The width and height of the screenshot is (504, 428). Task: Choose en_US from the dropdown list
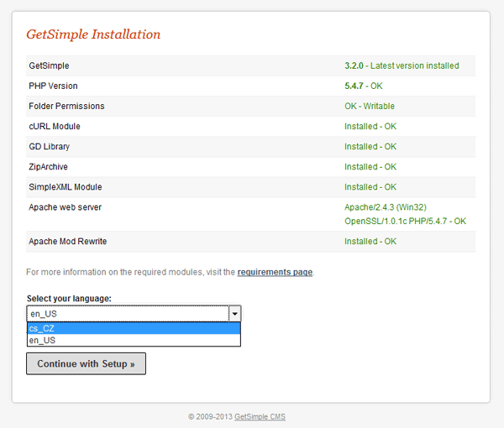click(134, 341)
